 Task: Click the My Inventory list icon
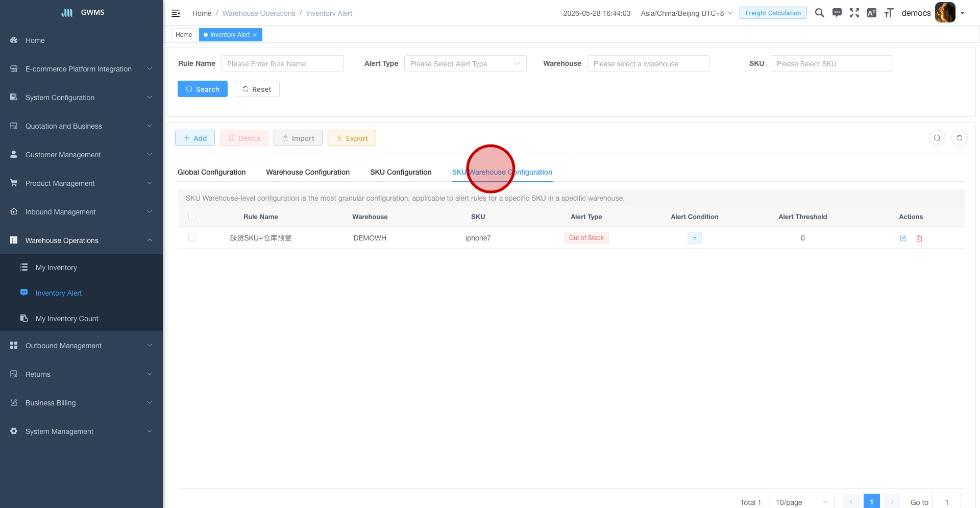24,267
